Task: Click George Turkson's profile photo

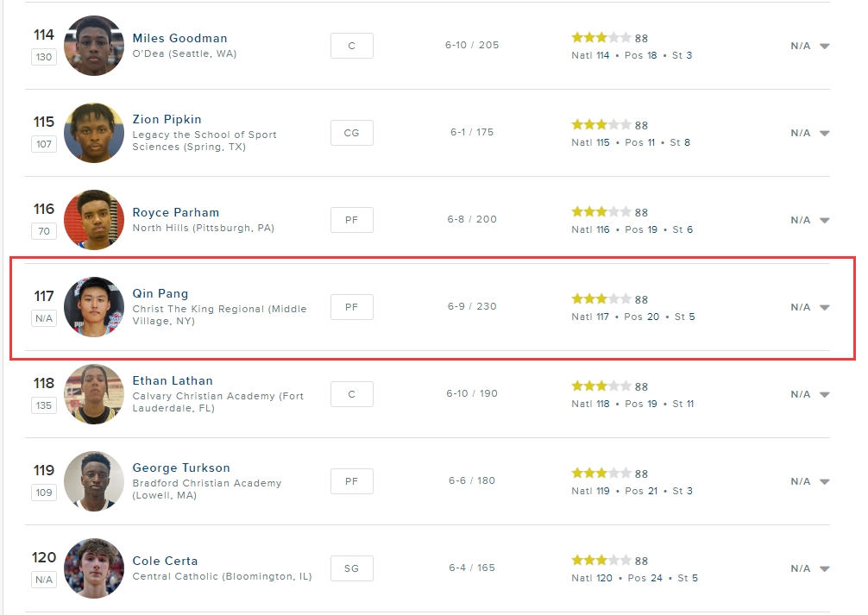Action: (94, 481)
